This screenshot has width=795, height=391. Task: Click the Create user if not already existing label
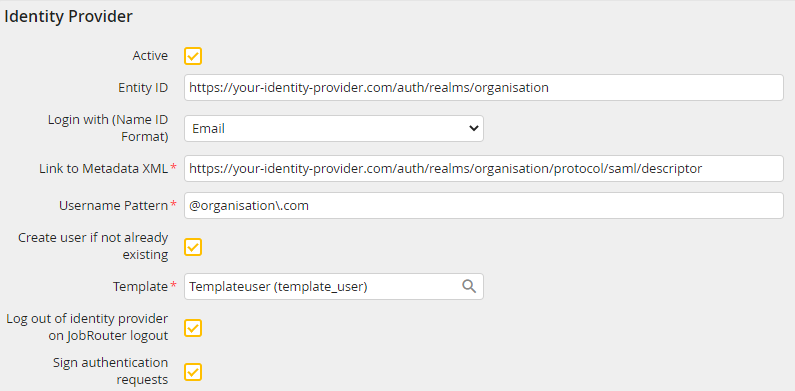pyautogui.click(x=93, y=246)
